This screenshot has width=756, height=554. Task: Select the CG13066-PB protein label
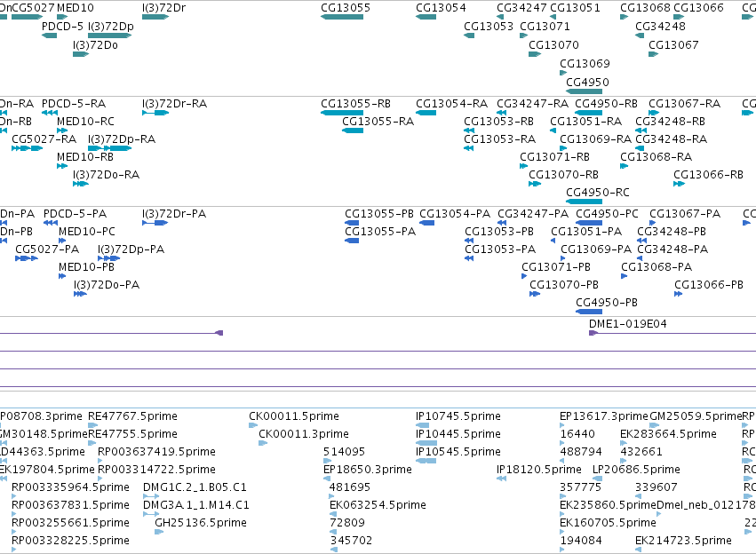click(x=709, y=285)
